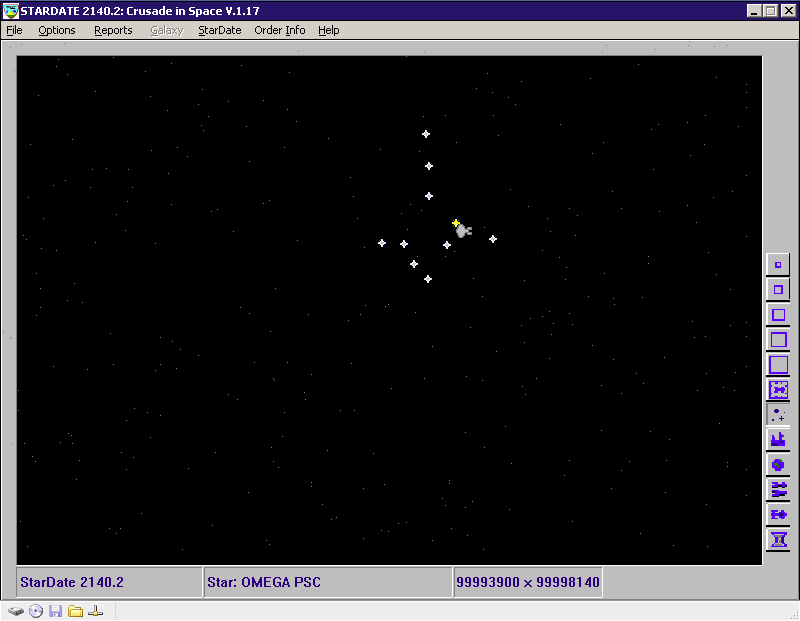Toggle the star dots display button
The image size is (800, 621).
[778, 415]
